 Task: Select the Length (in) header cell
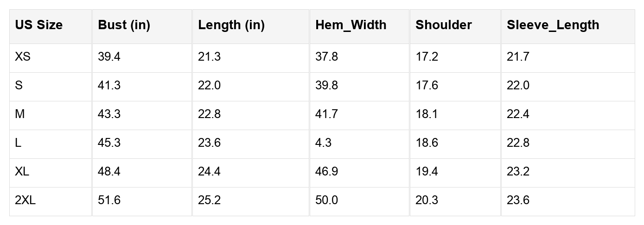(231, 25)
